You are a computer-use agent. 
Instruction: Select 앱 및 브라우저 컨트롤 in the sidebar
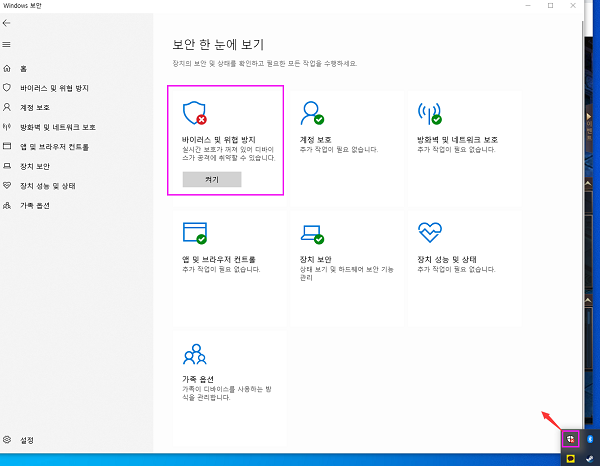coord(54,147)
